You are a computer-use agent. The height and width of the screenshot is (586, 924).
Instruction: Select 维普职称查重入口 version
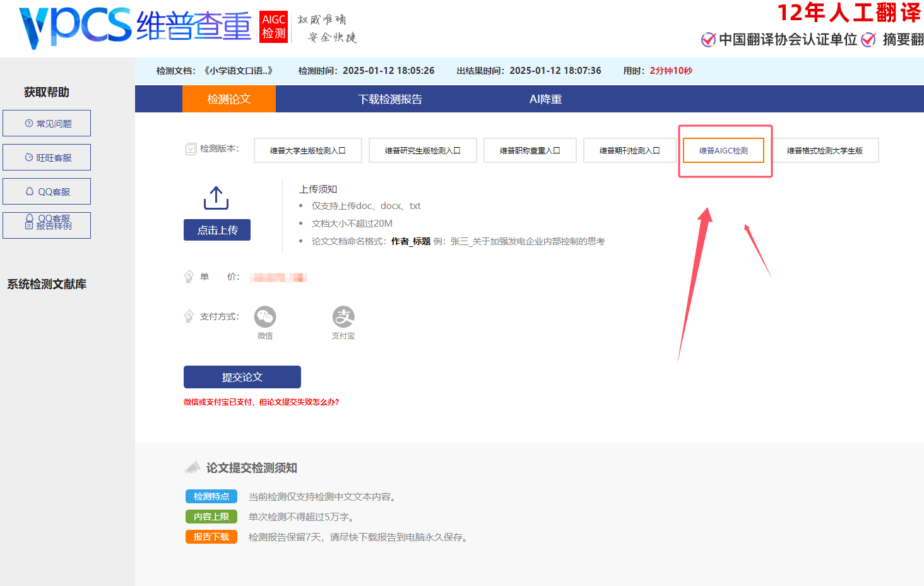point(530,150)
